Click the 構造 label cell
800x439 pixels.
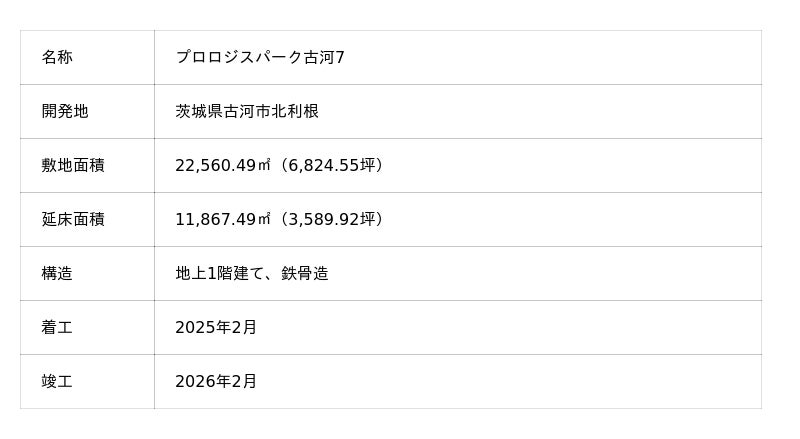(57, 274)
